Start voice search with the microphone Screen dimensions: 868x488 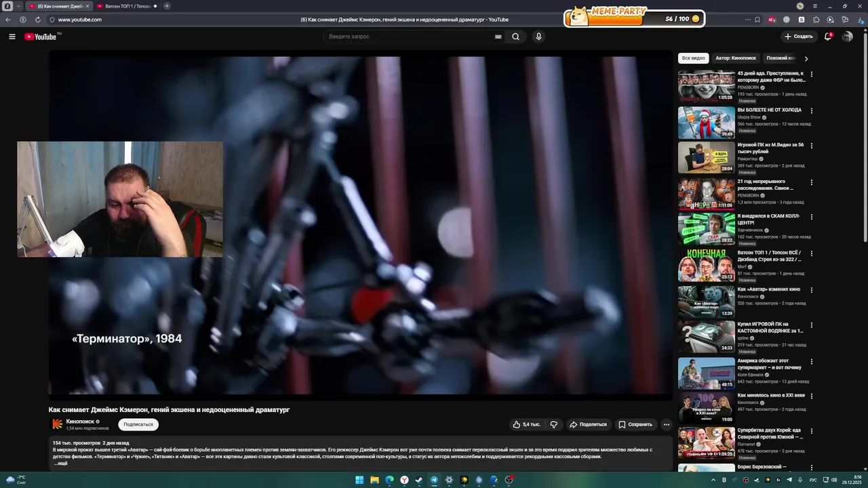(x=538, y=37)
